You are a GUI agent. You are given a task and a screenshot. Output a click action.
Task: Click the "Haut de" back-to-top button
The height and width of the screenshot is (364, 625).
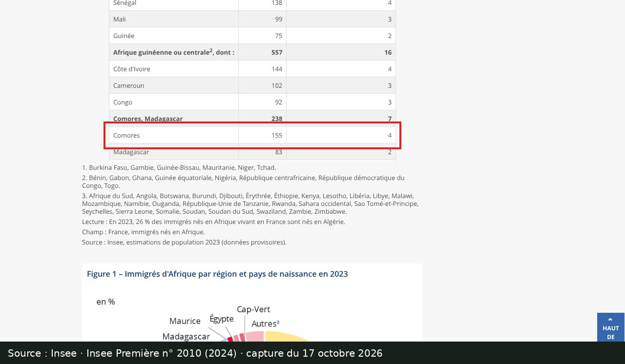tap(610, 327)
